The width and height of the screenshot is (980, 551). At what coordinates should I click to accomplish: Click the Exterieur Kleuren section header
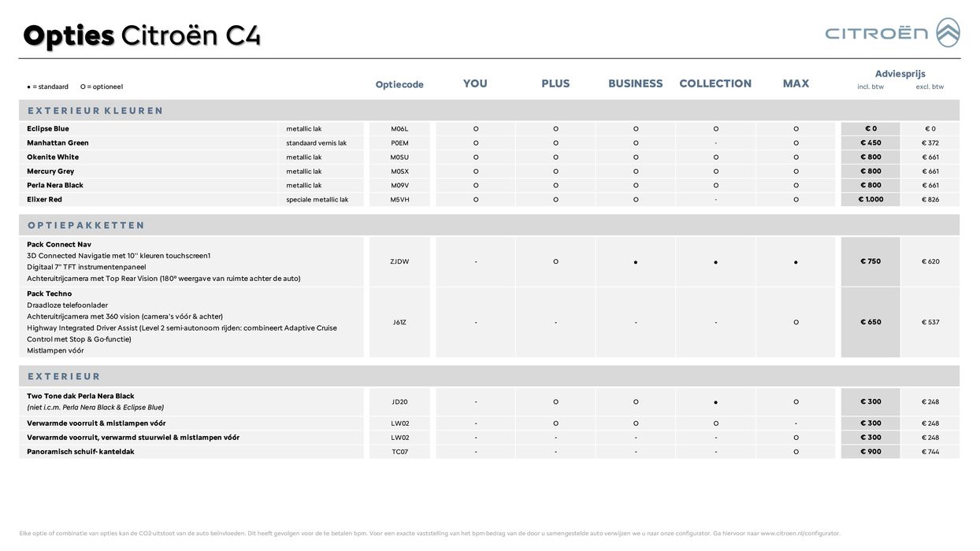tap(95, 111)
